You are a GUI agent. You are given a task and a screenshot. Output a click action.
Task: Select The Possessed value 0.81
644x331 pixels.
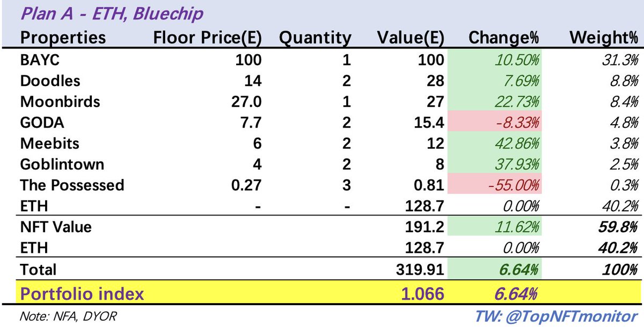pyautogui.click(x=428, y=185)
